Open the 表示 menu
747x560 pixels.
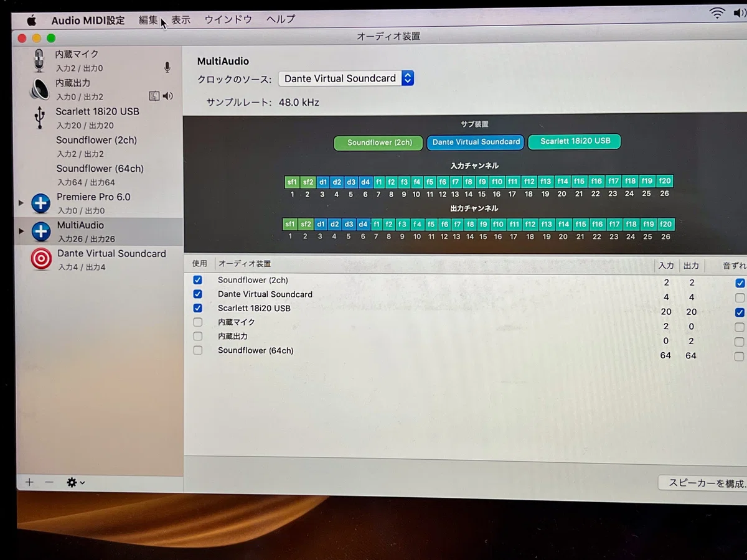click(x=181, y=20)
